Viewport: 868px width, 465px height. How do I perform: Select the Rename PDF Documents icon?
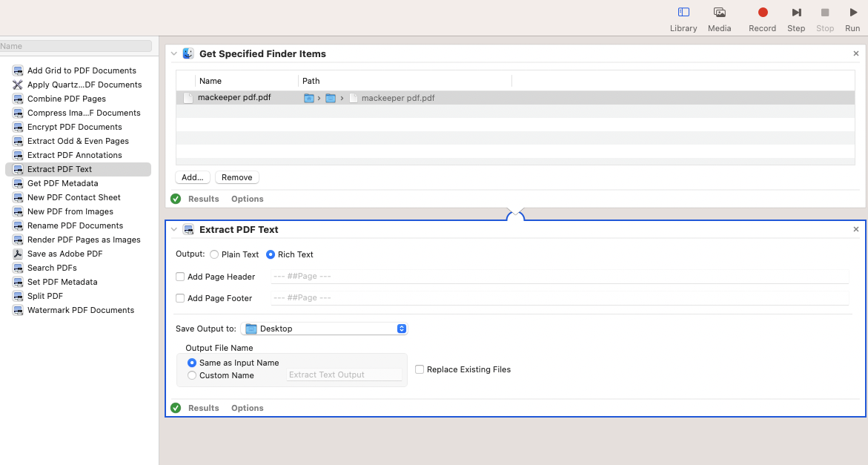point(18,226)
